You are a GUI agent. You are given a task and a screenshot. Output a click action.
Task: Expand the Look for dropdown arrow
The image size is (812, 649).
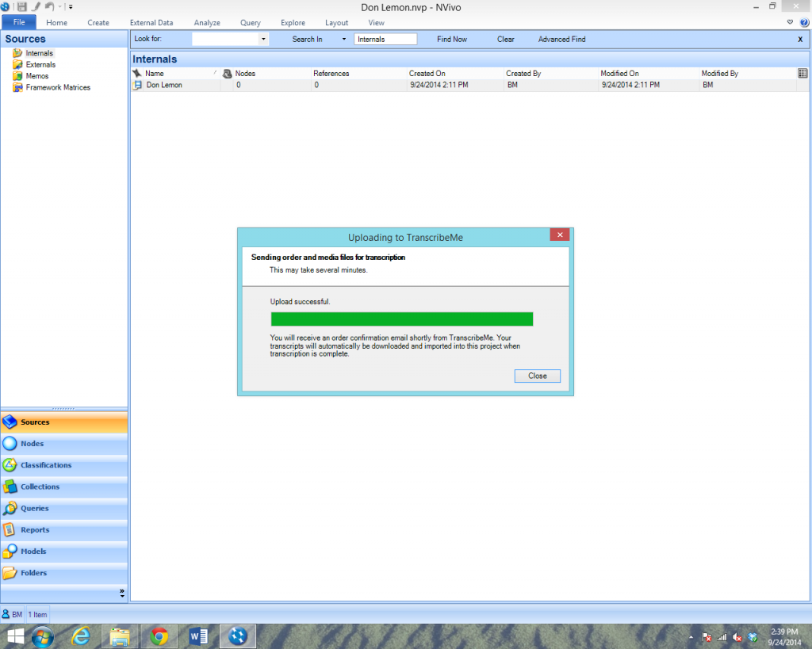pyautogui.click(x=263, y=39)
